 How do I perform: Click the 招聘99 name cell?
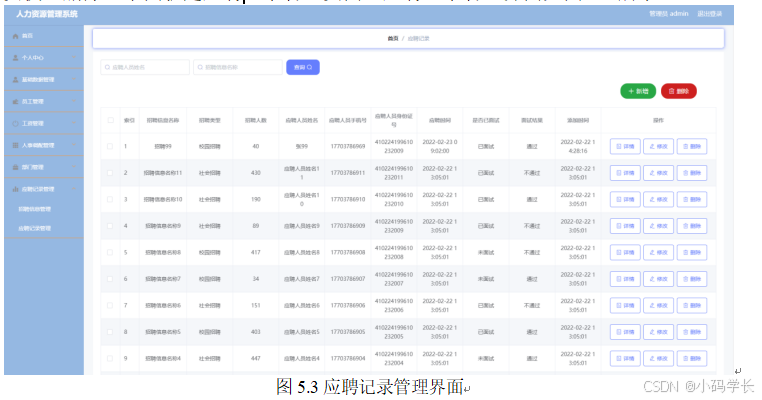pos(163,146)
